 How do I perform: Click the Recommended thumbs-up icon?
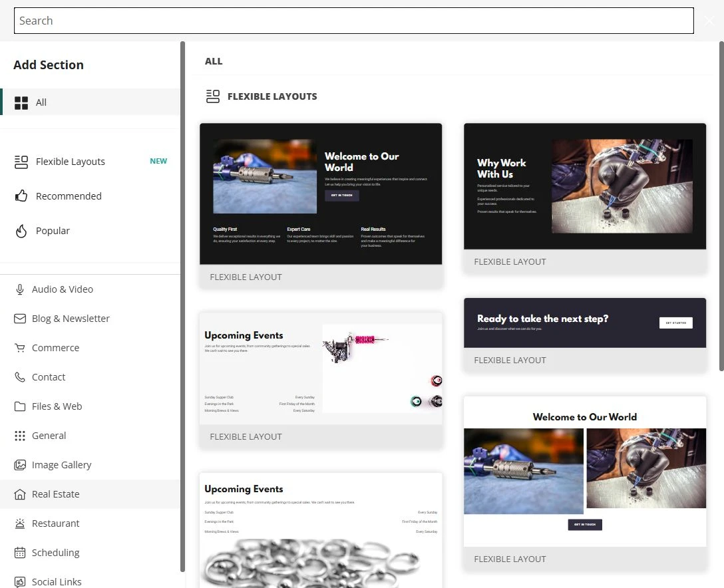pos(21,196)
